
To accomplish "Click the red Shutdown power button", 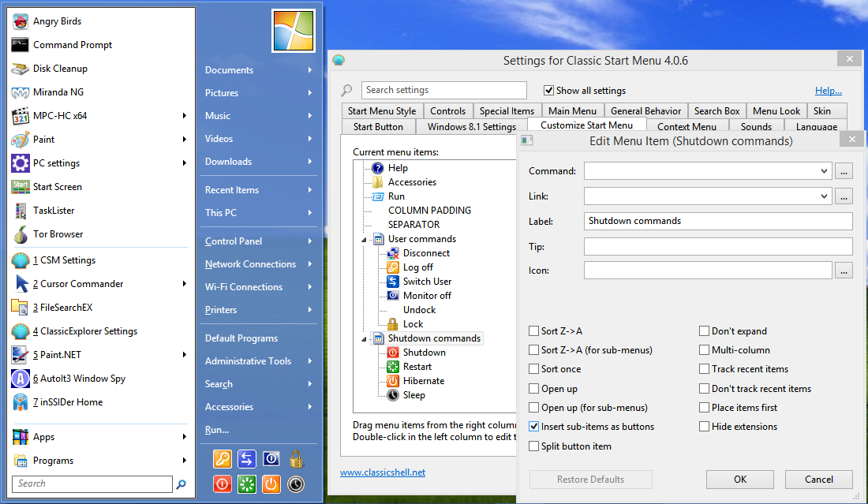I will (x=222, y=484).
